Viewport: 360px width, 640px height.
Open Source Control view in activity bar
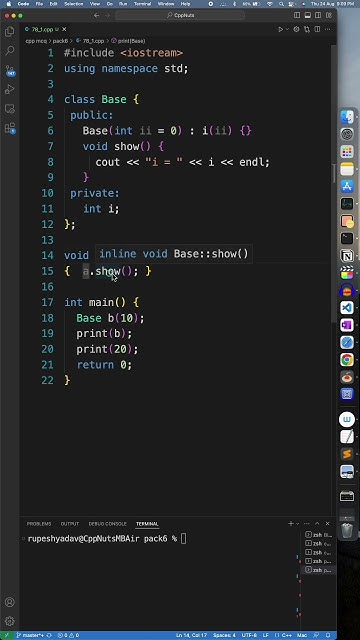click(x=10, y=70)
